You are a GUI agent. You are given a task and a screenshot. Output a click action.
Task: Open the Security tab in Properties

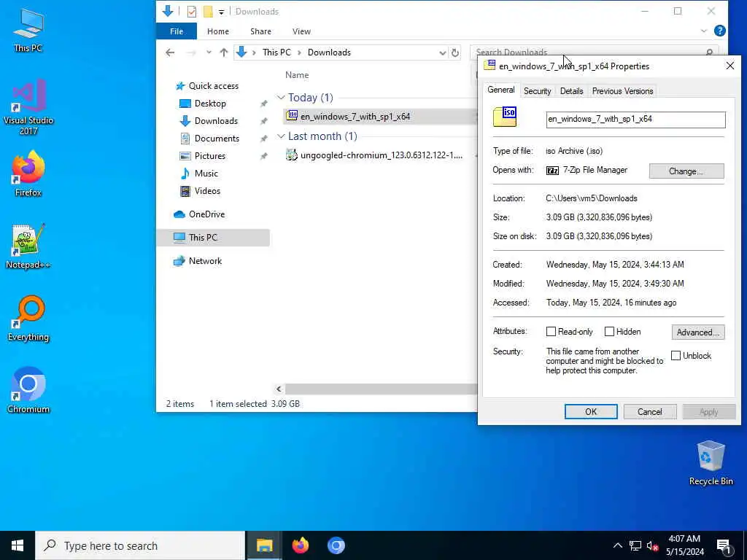pos(537,91)
